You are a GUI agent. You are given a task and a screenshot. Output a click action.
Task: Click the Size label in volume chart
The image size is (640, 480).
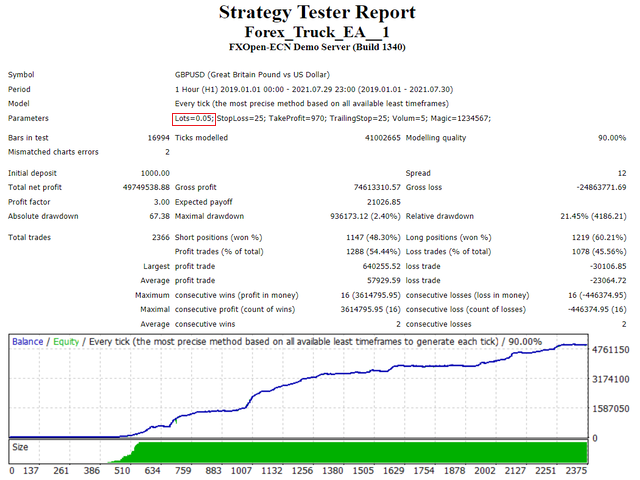(x=20, y=448)
